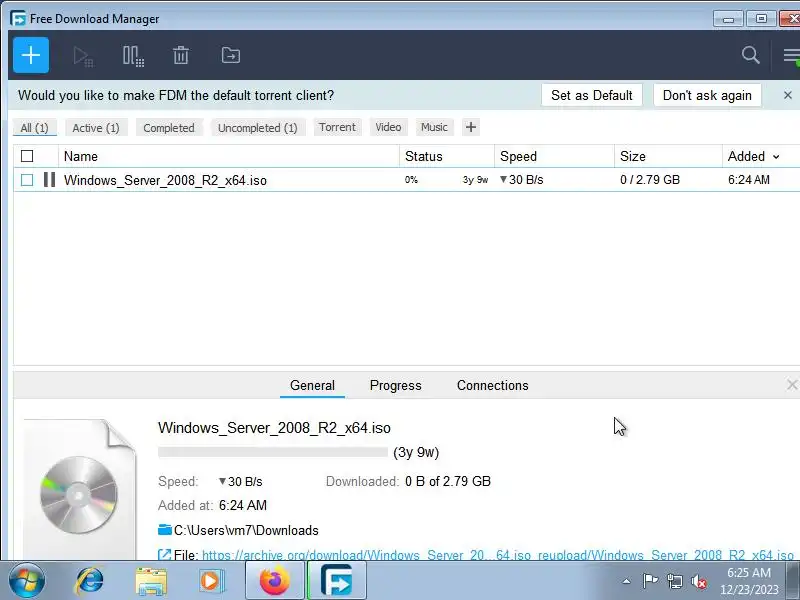Viewport: 800px width, 600px height.
Task: Sort by the Name column header
Action: coord(229,156)
